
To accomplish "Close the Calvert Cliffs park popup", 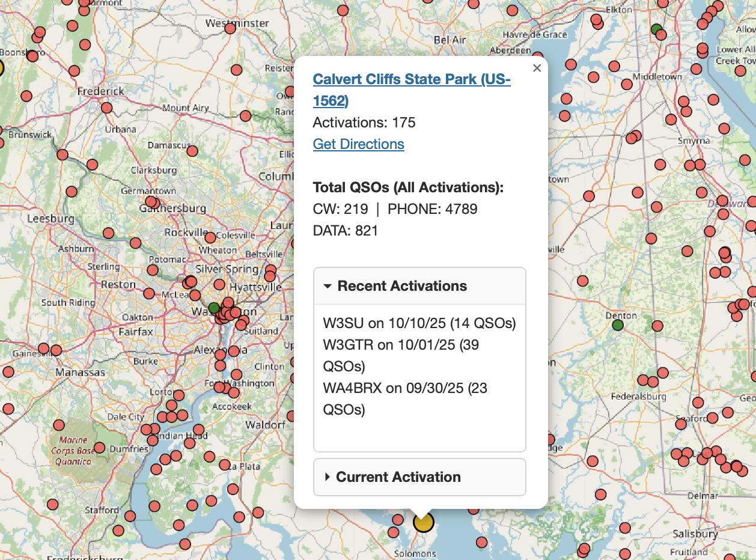I will [x=537, y=68].
